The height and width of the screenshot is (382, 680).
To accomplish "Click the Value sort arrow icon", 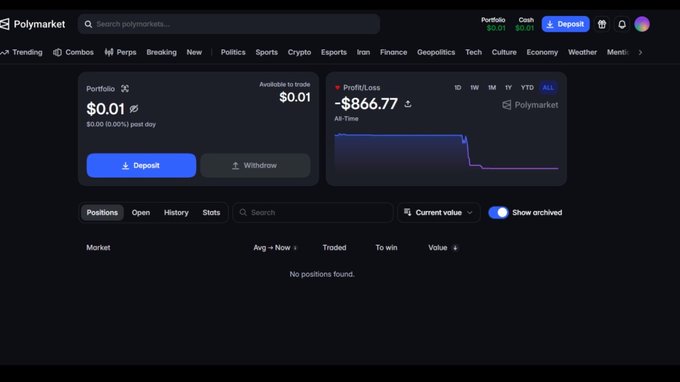I will pos(455,248).
